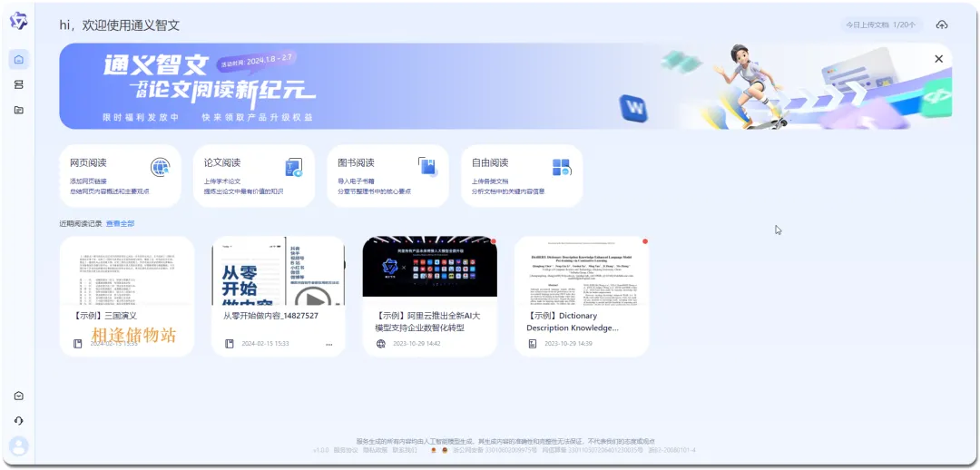Open the notes folder icon in the sidebar

(x=19, y=110)
